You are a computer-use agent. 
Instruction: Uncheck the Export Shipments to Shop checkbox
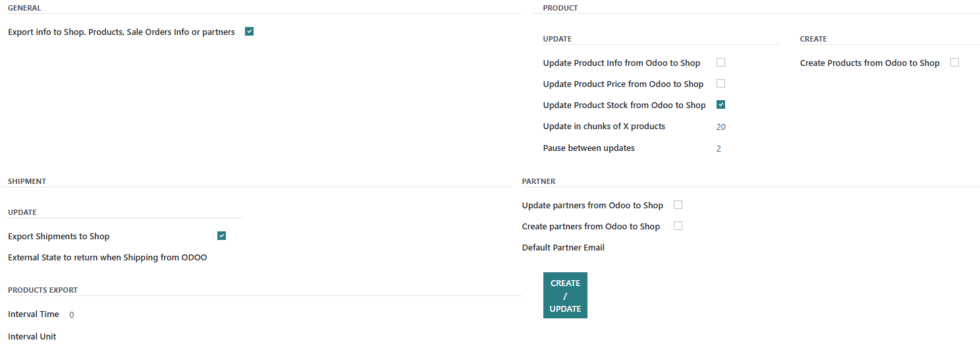click(221, 236)
